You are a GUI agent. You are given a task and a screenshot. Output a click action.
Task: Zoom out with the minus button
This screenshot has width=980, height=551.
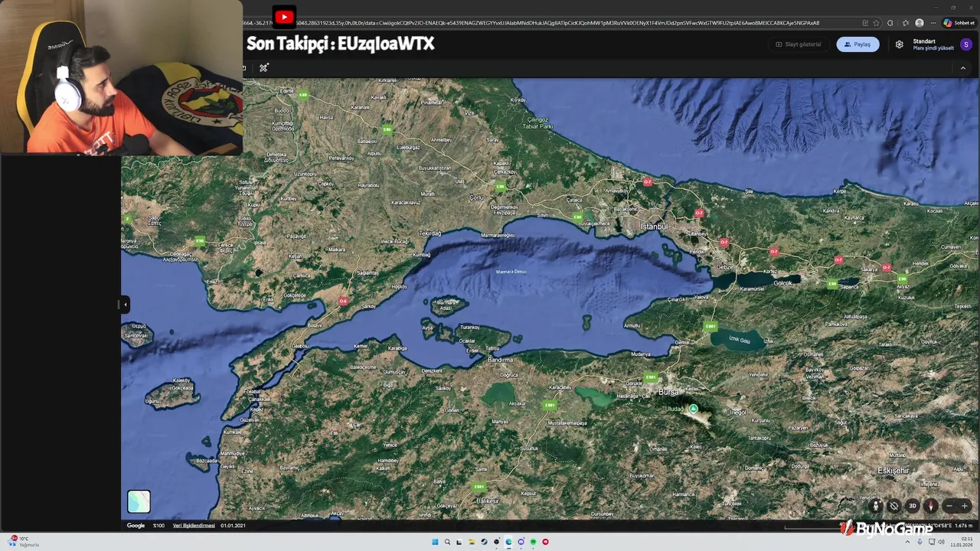[x=949, y=506]
